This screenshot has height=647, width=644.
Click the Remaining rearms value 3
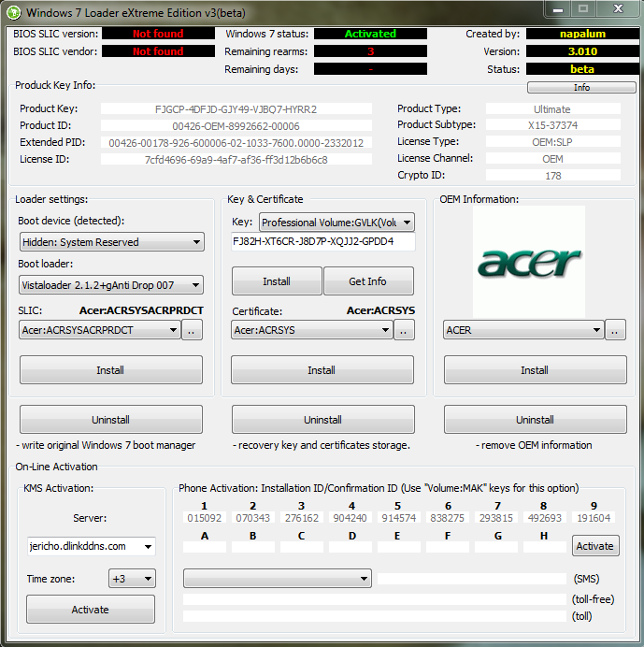pyautogui.click(x=370, y=51)
